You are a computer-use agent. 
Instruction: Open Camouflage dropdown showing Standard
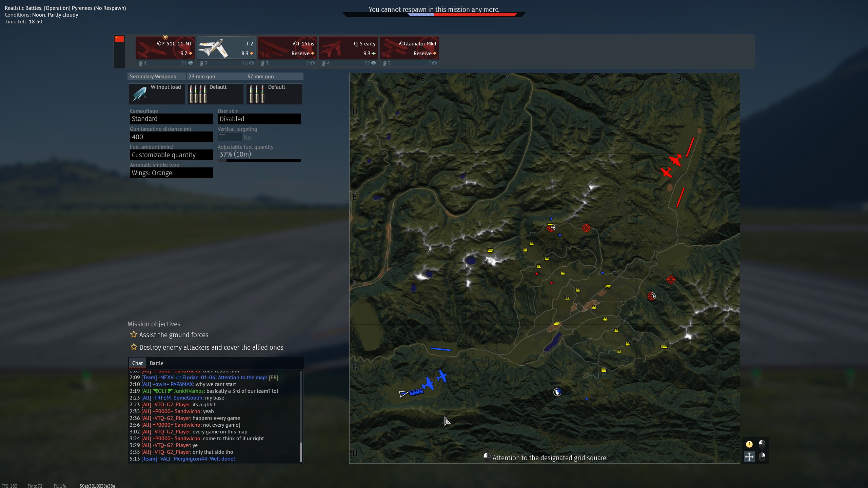pos(171,119)
